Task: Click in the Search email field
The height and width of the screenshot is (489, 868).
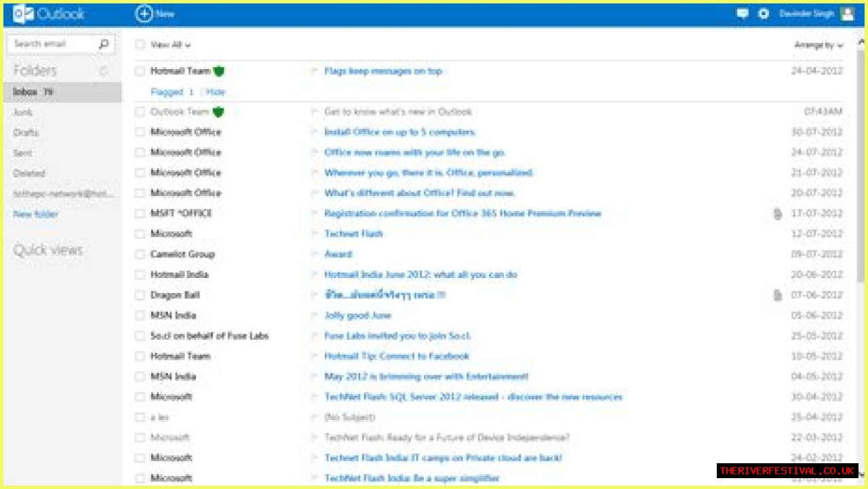Action: tap(51, 44)
